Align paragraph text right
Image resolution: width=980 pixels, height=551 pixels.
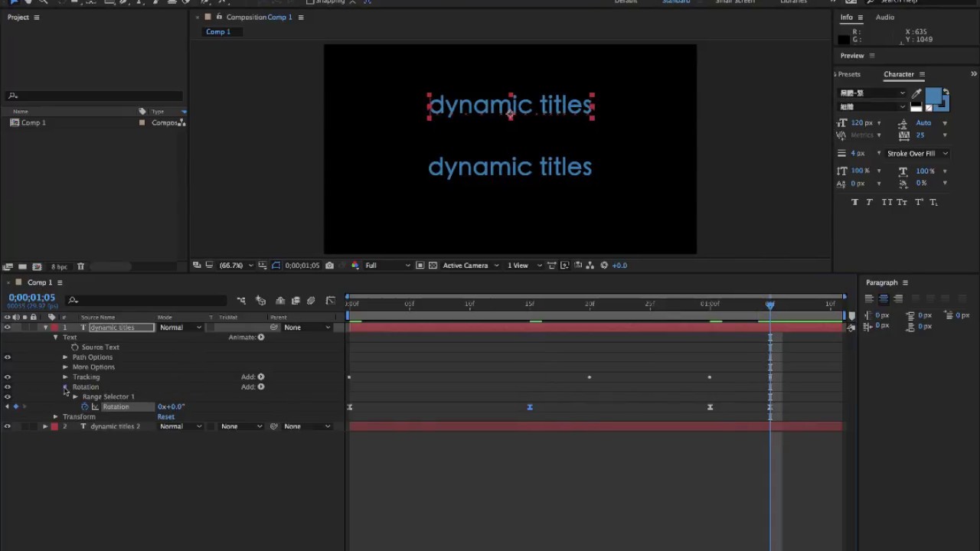898,298
